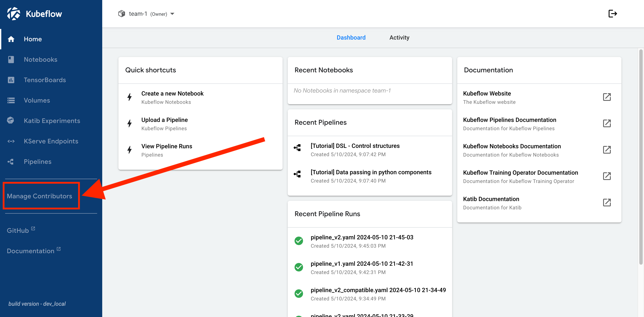Open the Katib Documentation external link icon
644x317 pixels.
click(607, 203)
